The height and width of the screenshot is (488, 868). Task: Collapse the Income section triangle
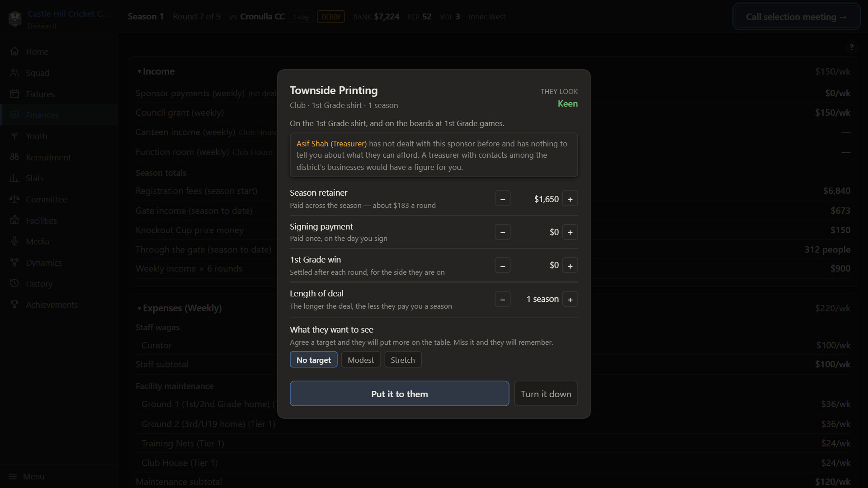click(x=139, y=71)
